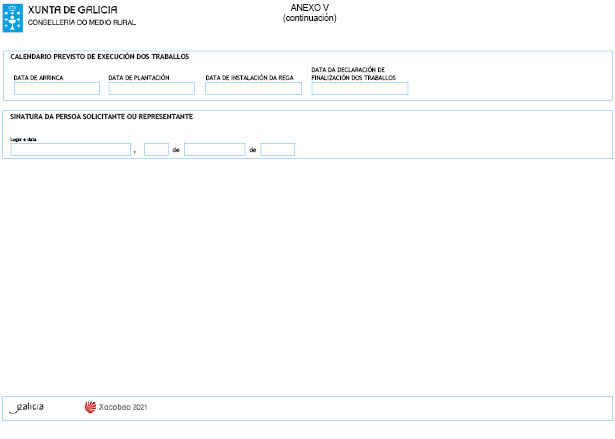
Task: Click the galicia logo in the footer
Action: [27, 408]
